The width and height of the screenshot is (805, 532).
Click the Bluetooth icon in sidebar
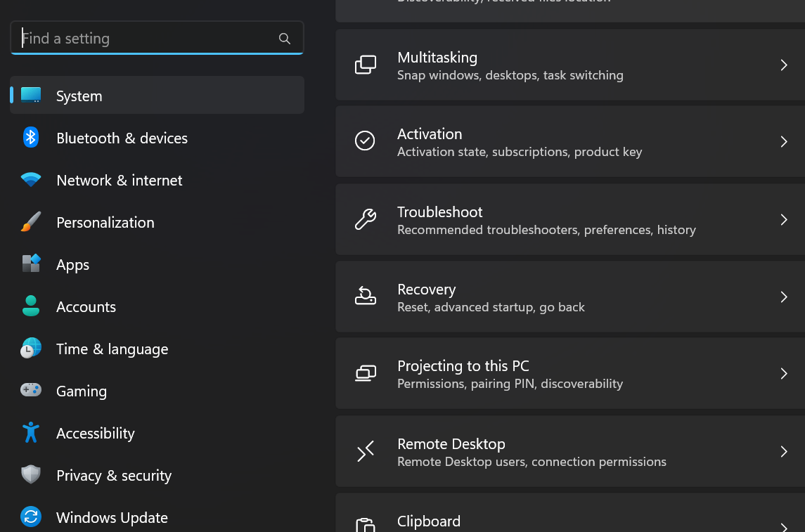click(x=31, y=138)
